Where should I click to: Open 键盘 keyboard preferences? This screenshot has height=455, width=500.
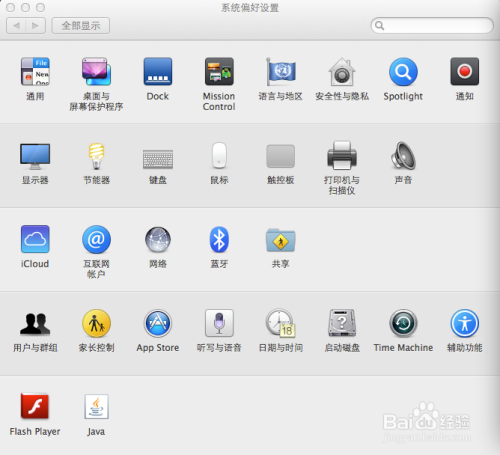158,159
